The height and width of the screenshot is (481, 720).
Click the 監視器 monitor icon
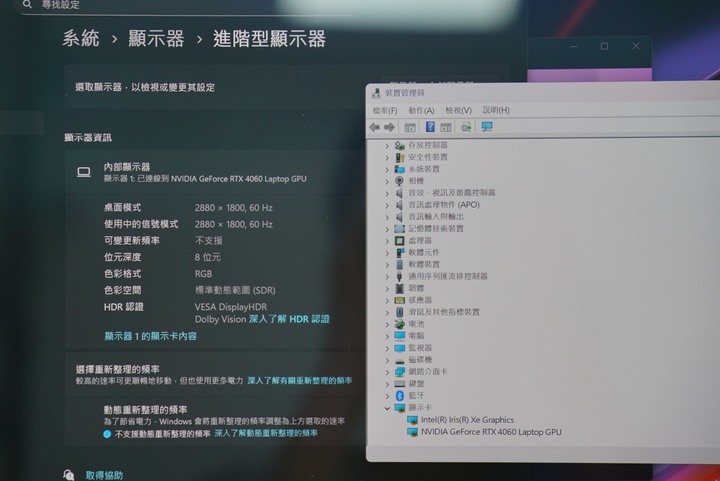click(x=399, y=348)
